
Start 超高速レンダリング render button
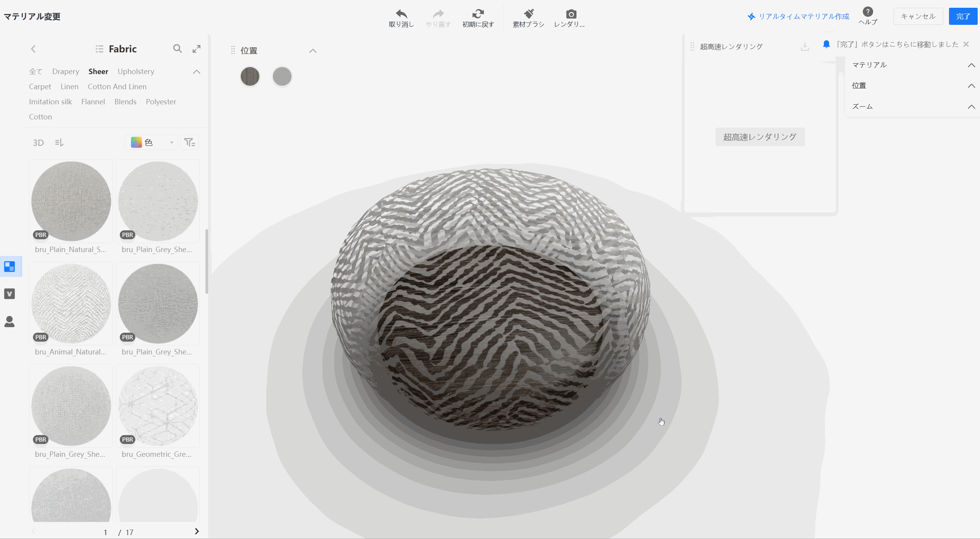(x=760, y=137)
